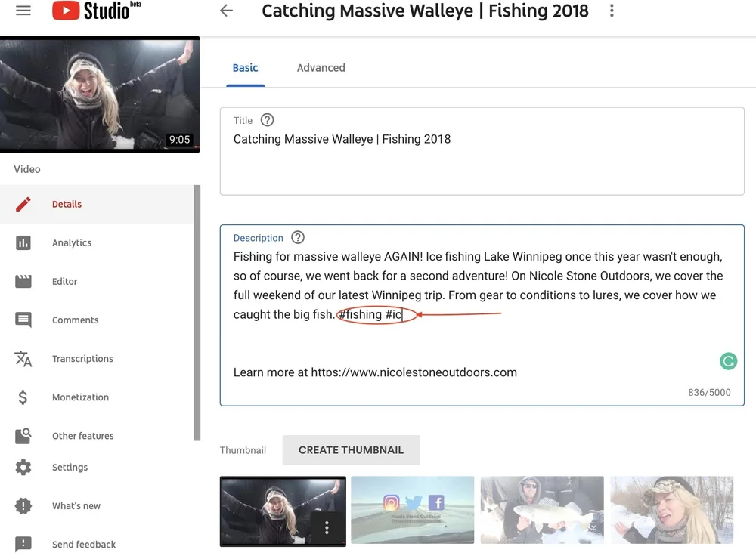Switch to the Advanced tab

pos(321,67)
